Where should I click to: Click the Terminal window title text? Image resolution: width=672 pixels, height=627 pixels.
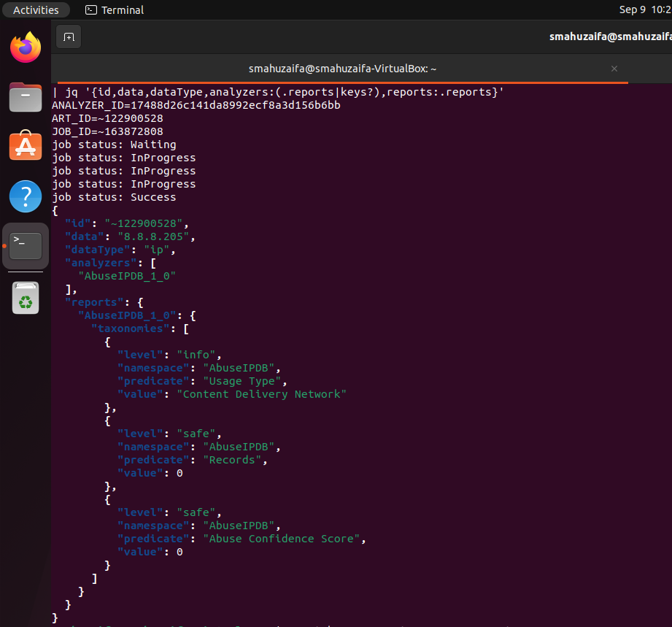[x=610, y=36]
